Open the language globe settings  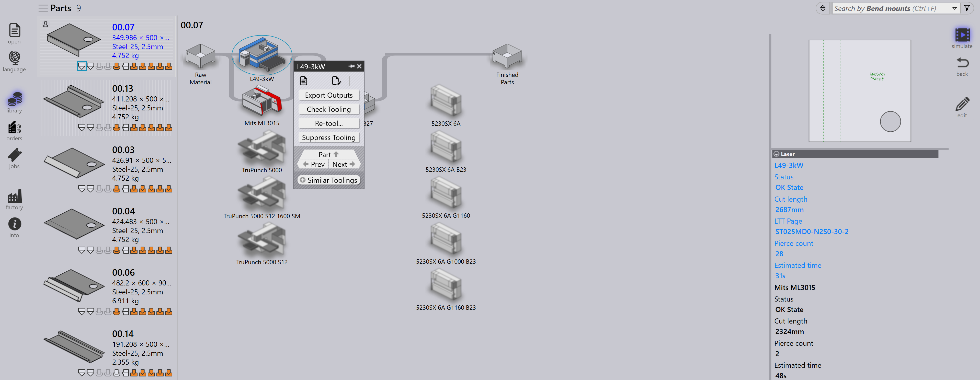(15, 58)
